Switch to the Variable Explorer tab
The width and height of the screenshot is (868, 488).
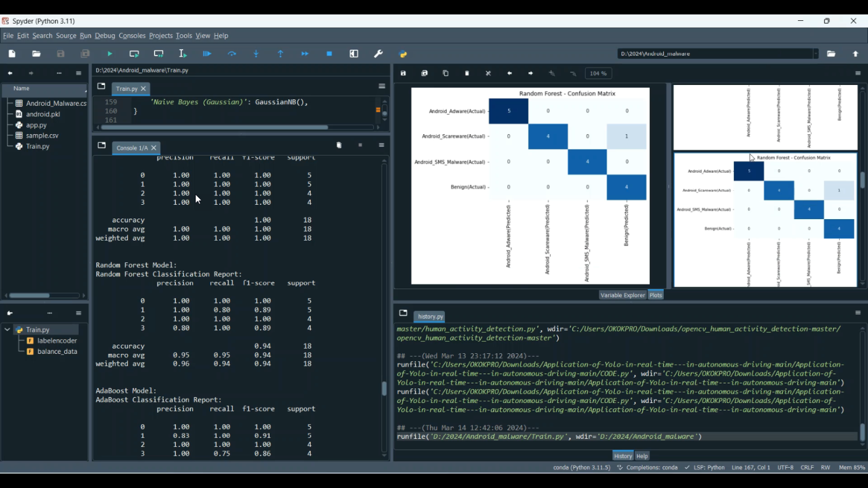point(622,295)
